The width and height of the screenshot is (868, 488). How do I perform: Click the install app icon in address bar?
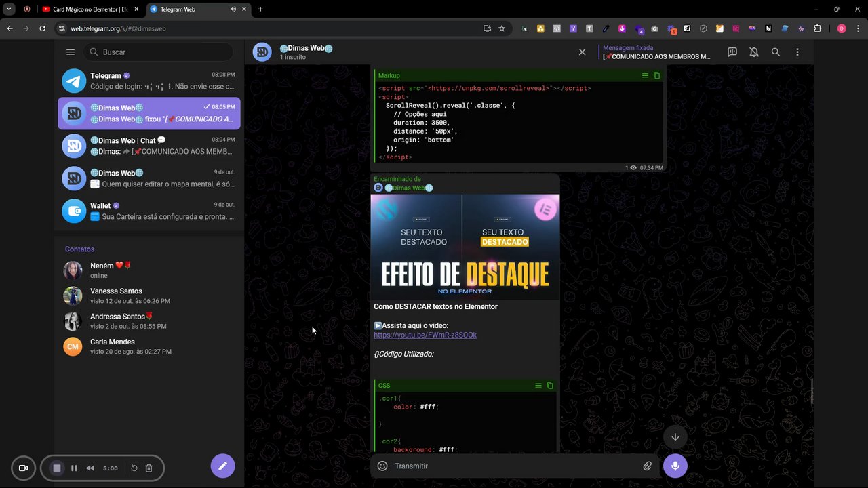487,28
